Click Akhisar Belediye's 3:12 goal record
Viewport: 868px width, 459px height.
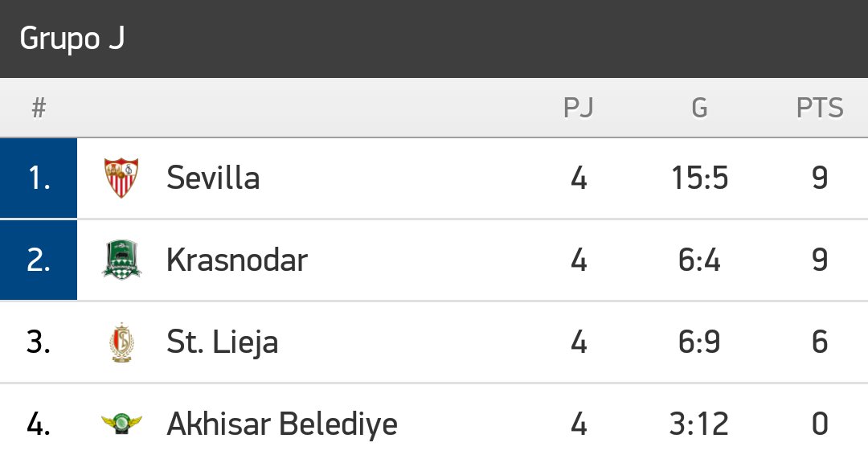click(x=700, y=424)
